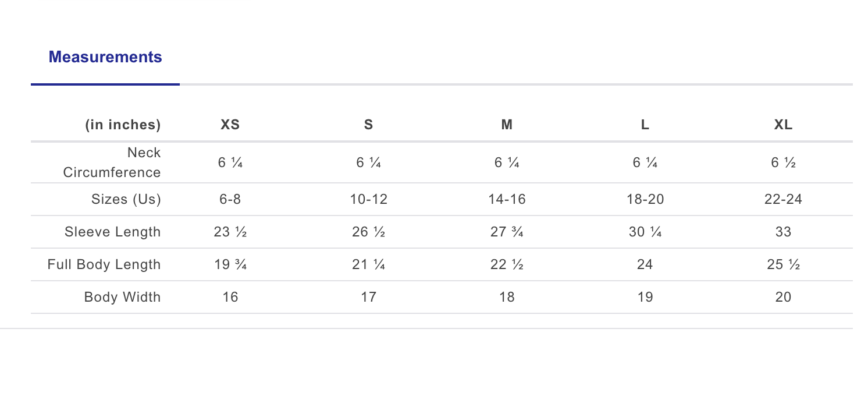The width and height of the screenshot is (868, 410).
Task: Select the 30 ¼ sleeve length value
Action: coord(645,232)
